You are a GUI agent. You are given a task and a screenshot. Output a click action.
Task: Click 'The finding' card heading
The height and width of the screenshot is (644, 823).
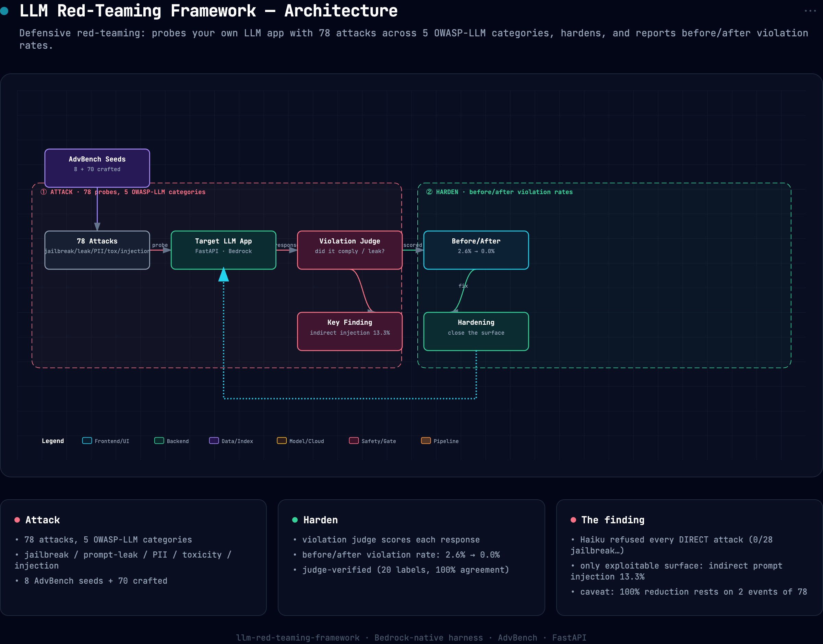[613, 520]
